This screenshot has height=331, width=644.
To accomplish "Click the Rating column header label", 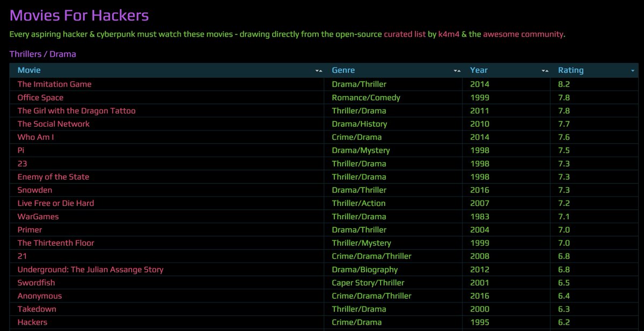I will point(570,70).
